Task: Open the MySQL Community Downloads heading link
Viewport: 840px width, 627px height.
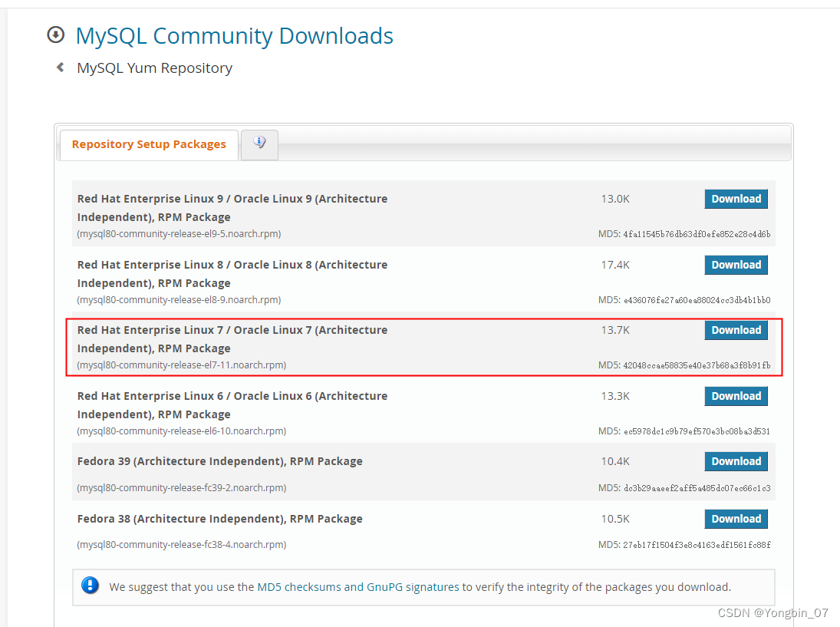Action: pos(235,36)
